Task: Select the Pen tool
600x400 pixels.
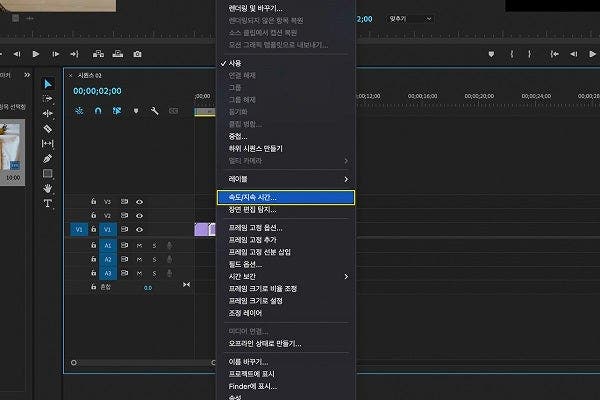Action: (48, 158)
